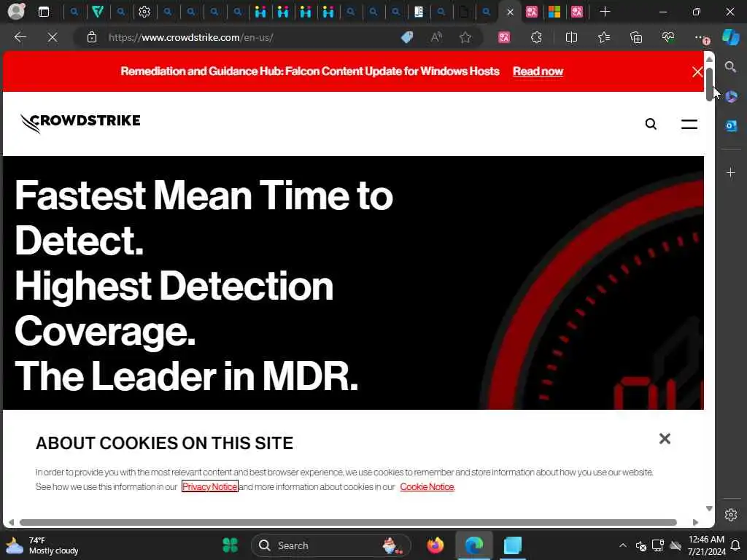Toggle split screen view
Screen dimensions: 747x560
click(x=571, y=37)
